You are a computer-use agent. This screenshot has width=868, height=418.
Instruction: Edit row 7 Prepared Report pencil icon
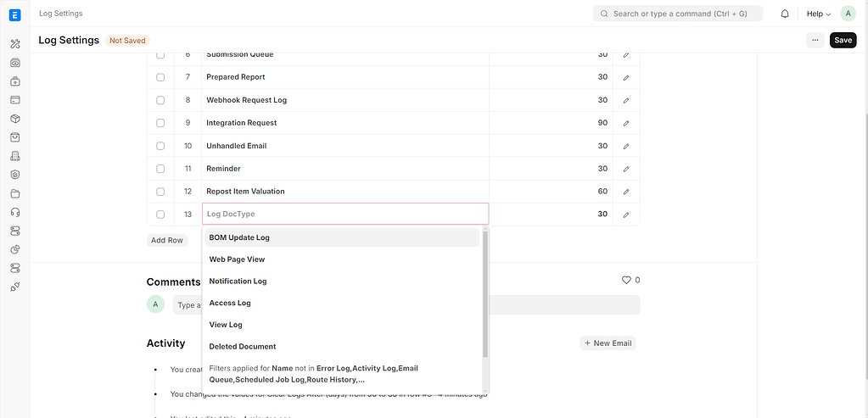click(625, 77)
